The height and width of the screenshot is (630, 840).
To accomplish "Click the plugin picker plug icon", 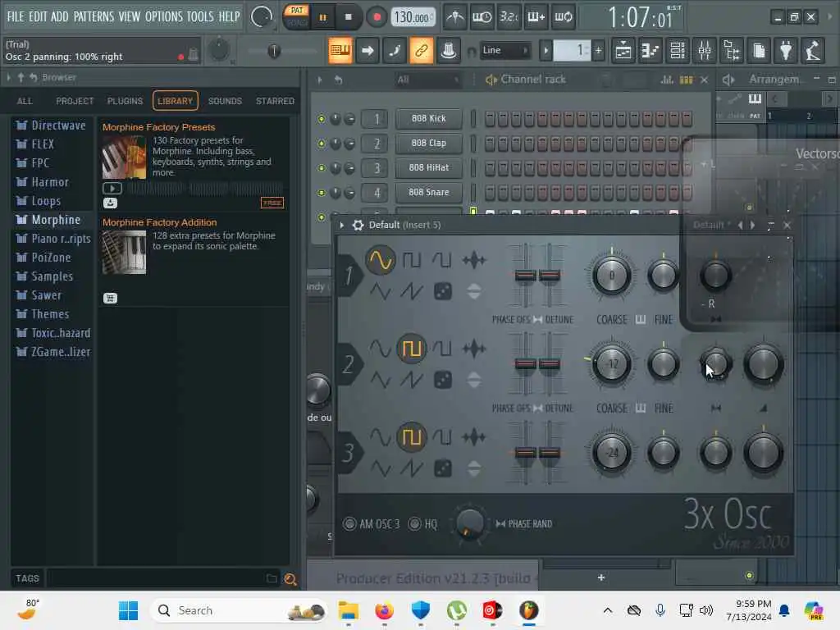I will pyautogui.click(x=786, y=51).
